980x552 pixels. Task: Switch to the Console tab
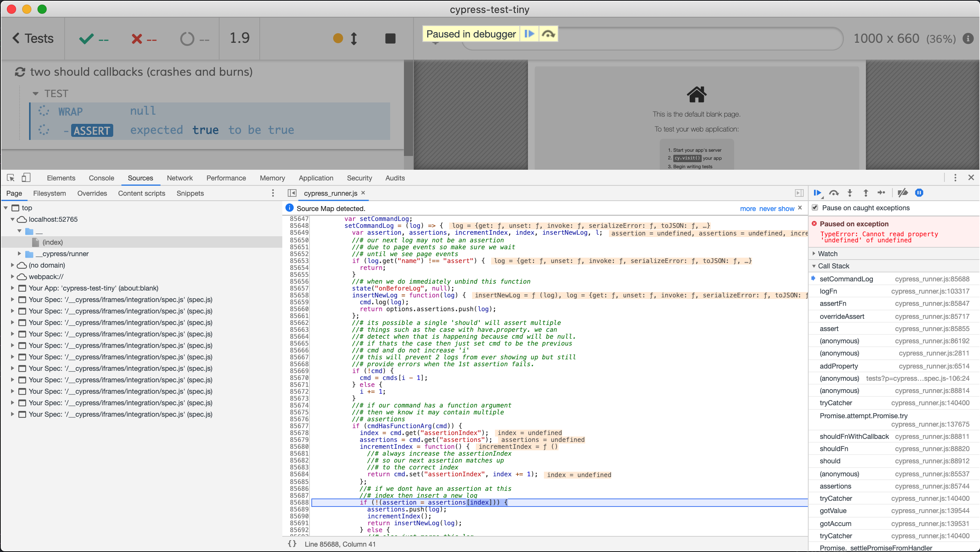[x=101, y=178]
